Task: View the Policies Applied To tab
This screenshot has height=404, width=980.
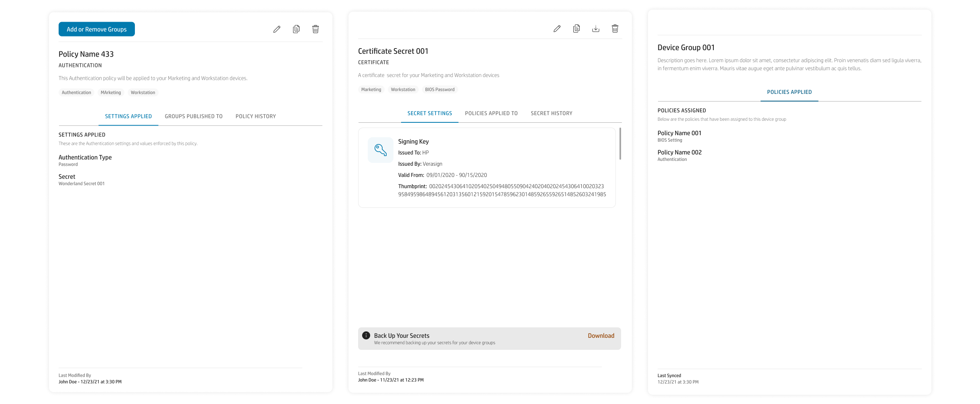Action: pyautogui.click(x=491, y=113)
